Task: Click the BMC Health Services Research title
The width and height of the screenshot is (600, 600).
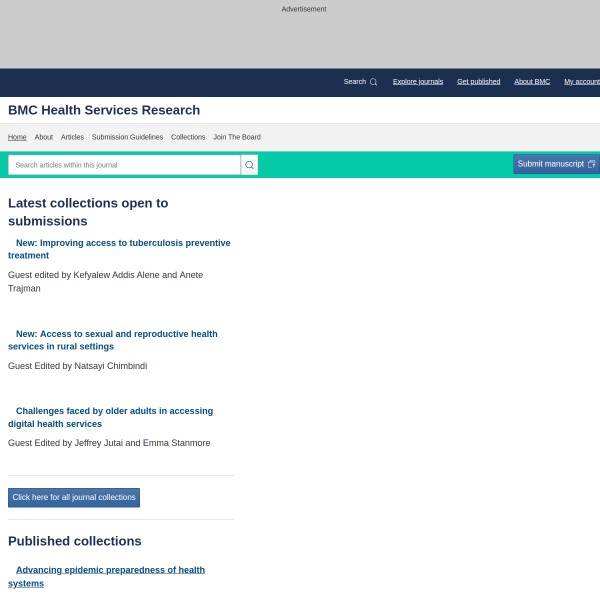Action: [104, 110]
